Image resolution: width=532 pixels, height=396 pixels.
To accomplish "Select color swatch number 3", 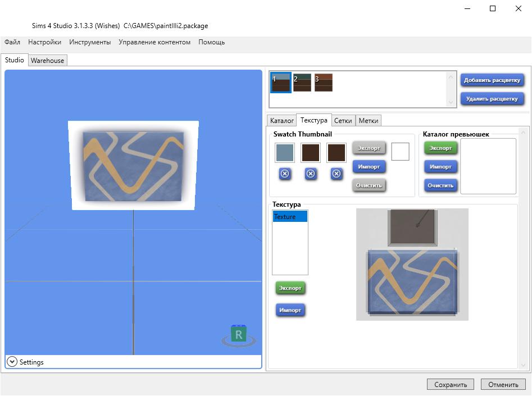I will pyautogui.click(x=324, y=83).
